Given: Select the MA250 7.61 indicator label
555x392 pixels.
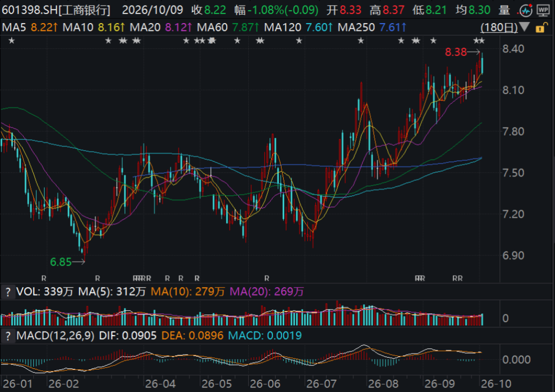Looking at the screenshot, I should tap(373, 27).
